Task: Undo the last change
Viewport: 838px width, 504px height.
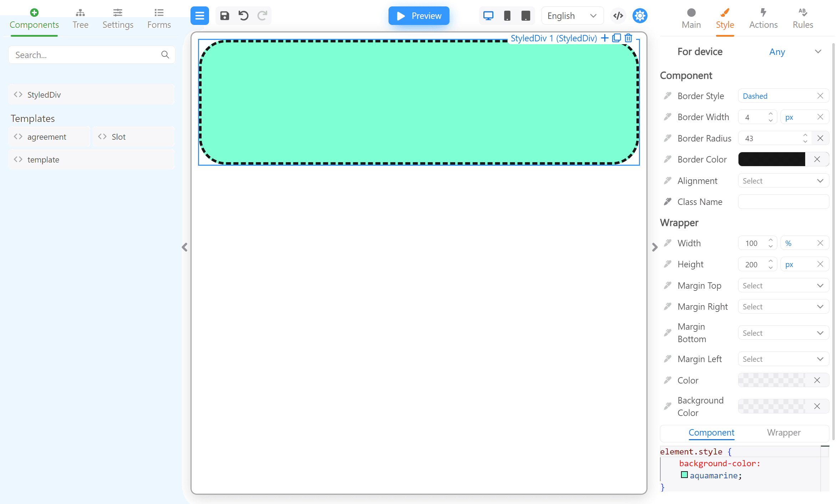Action: 243,16
